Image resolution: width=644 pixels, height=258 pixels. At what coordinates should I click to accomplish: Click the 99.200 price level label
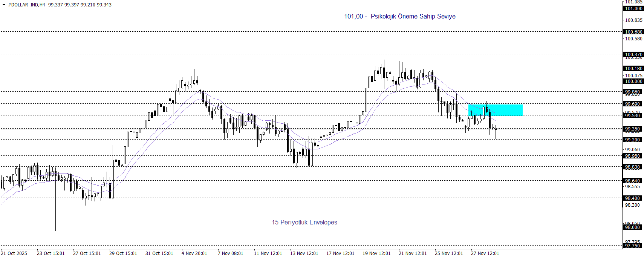click(632, 140)
